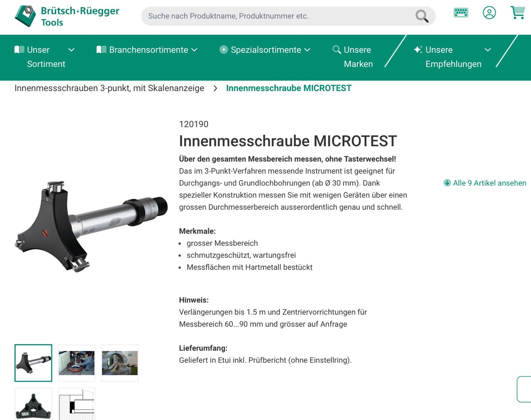Click Alle 9 Artikel ansehen link

(489, 183)
